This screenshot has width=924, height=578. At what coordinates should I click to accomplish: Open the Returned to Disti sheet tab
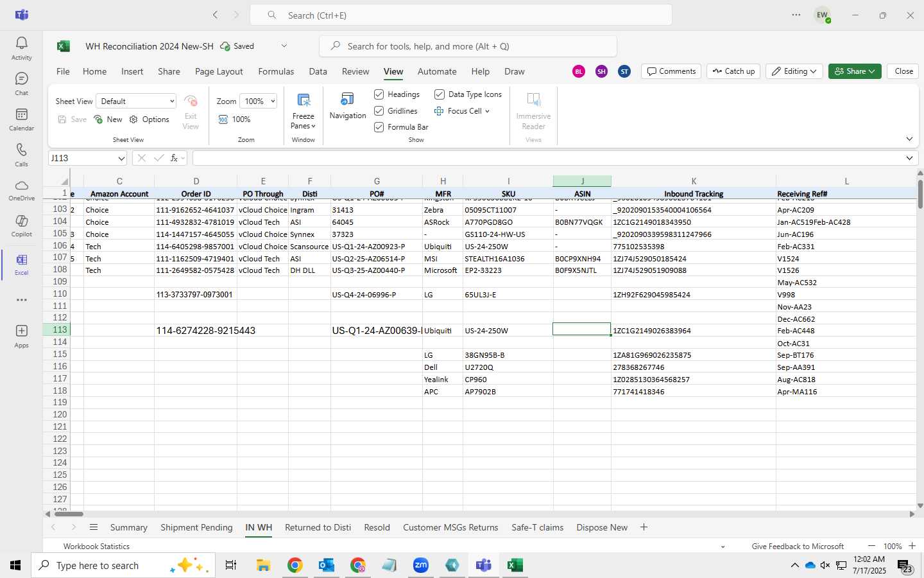click(318, 527)
